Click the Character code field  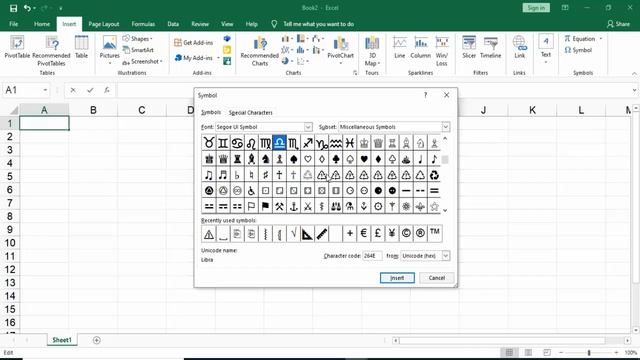372,256
